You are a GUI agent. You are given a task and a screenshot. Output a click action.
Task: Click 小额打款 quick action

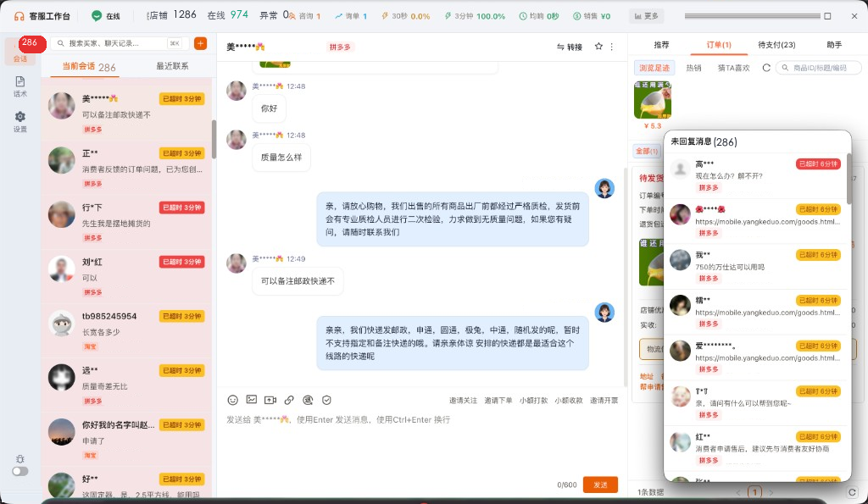534,401
